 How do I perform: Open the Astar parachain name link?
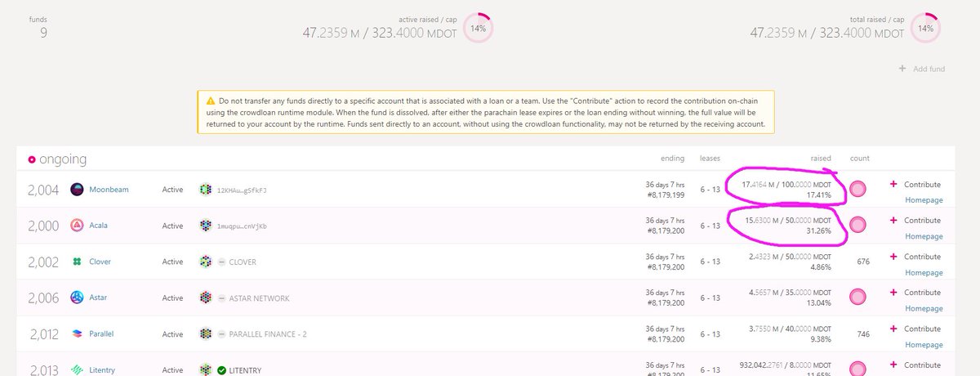point(98,298)
